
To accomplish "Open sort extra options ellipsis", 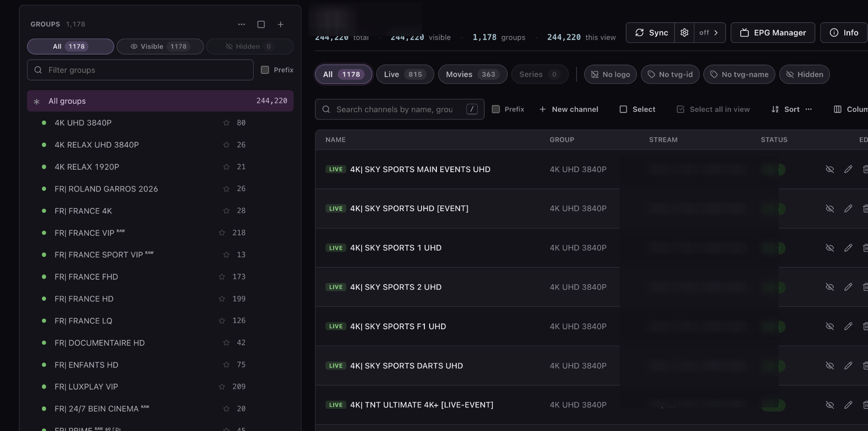I will click(x=809, y=109).
